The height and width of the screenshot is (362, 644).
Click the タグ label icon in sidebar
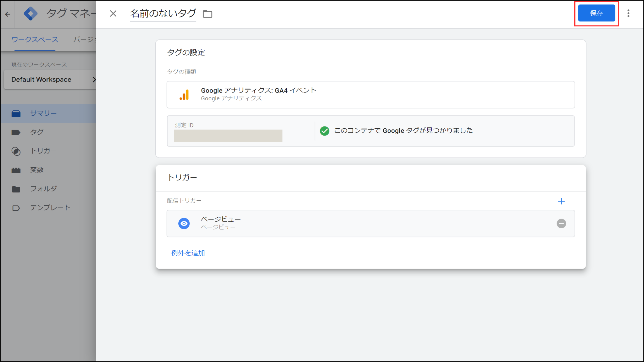tap(16, 132)
